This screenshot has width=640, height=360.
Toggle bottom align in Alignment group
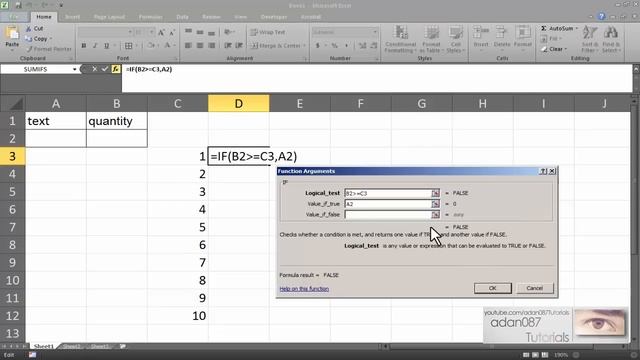pyautogui.click(x=211, y=32)
